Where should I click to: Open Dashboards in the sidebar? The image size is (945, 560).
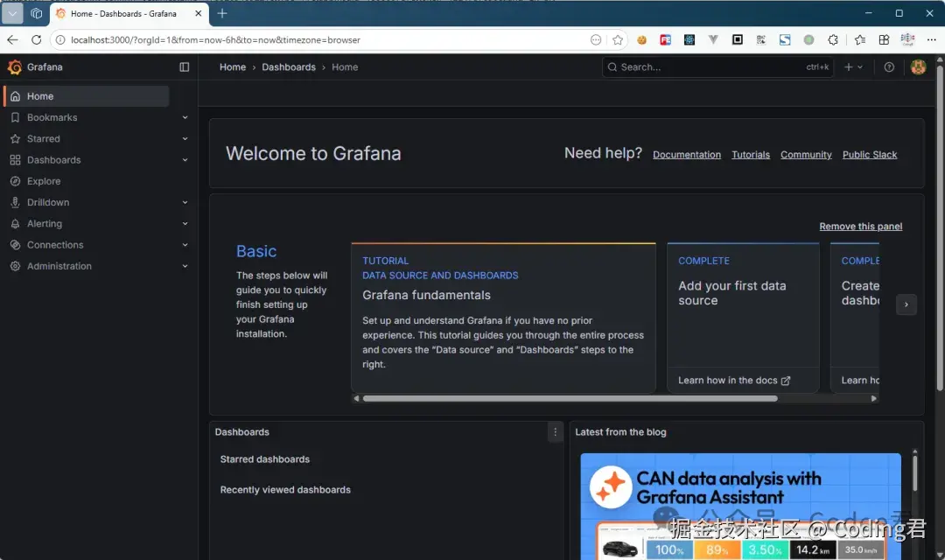point(53,160)
